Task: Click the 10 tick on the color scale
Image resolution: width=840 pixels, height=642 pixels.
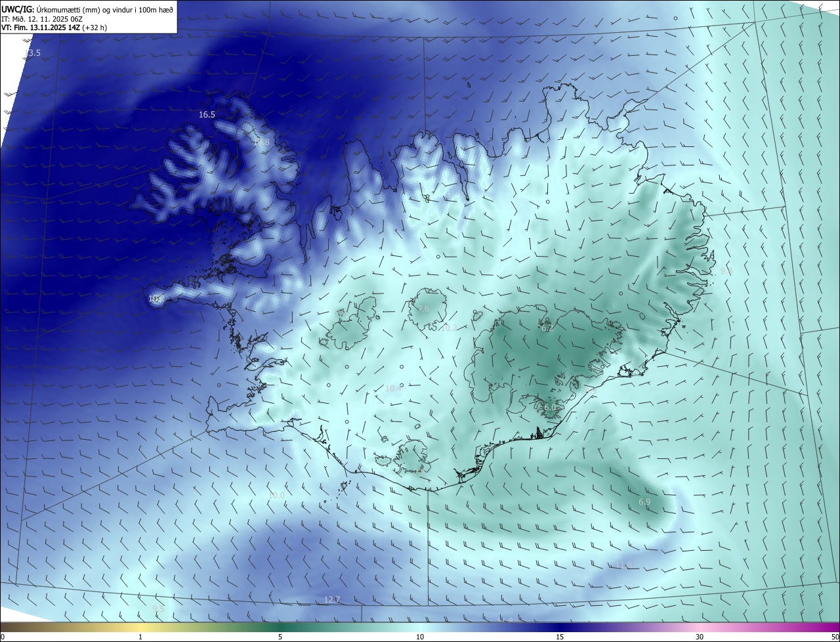Action: pos(420,637)
